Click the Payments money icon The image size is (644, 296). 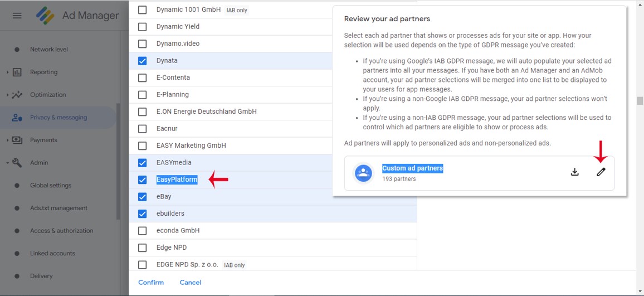coord(17,140)
